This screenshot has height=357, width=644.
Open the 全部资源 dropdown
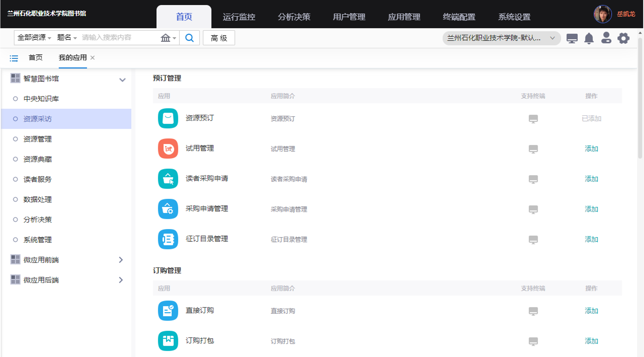34,38
